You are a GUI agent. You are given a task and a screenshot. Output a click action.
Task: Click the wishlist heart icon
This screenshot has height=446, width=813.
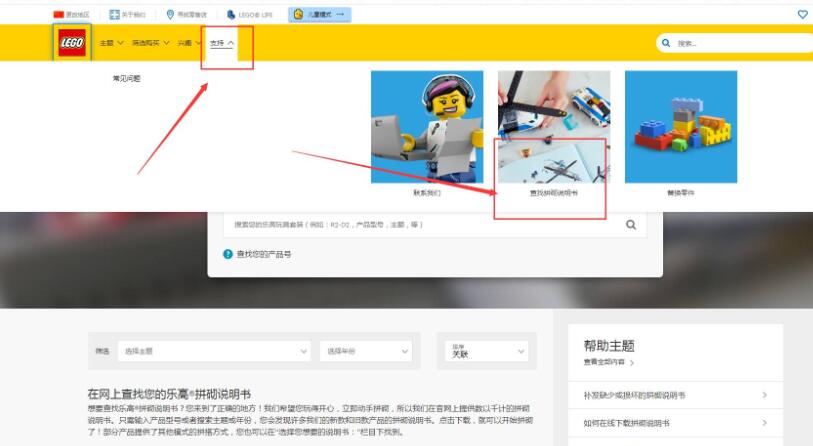[x=803, y=15]
